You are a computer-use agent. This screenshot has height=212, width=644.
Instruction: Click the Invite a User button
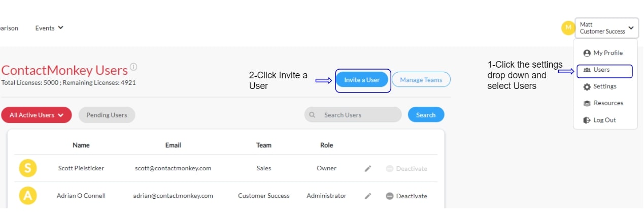[362, 80]
